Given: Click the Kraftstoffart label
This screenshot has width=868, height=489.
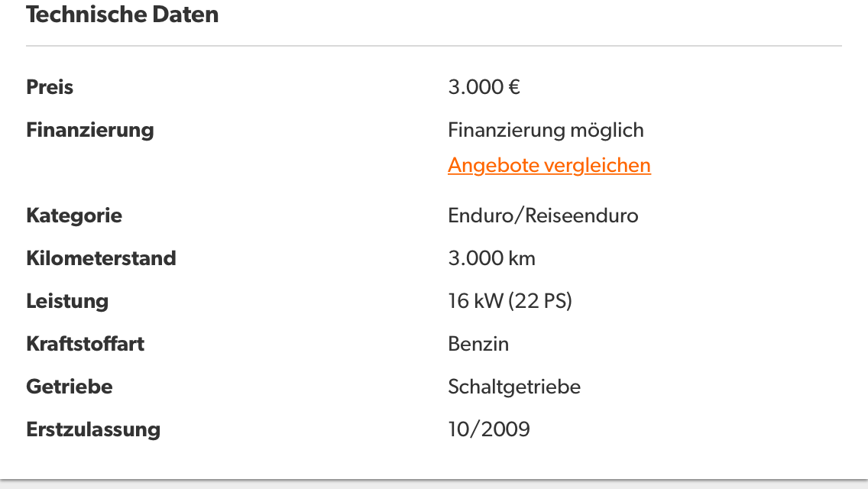Looking at the screenshot, I should pyautogui.click(x=86, y=344).
